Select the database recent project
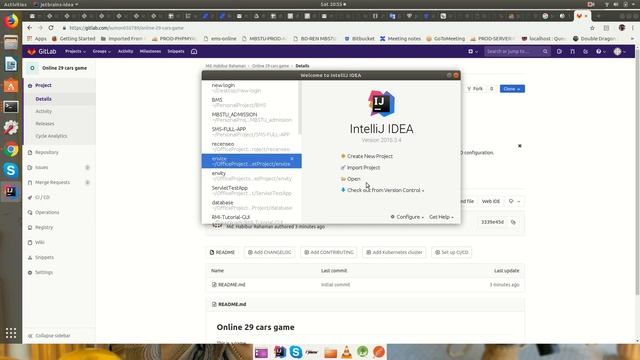 click(x=251, y=205)
